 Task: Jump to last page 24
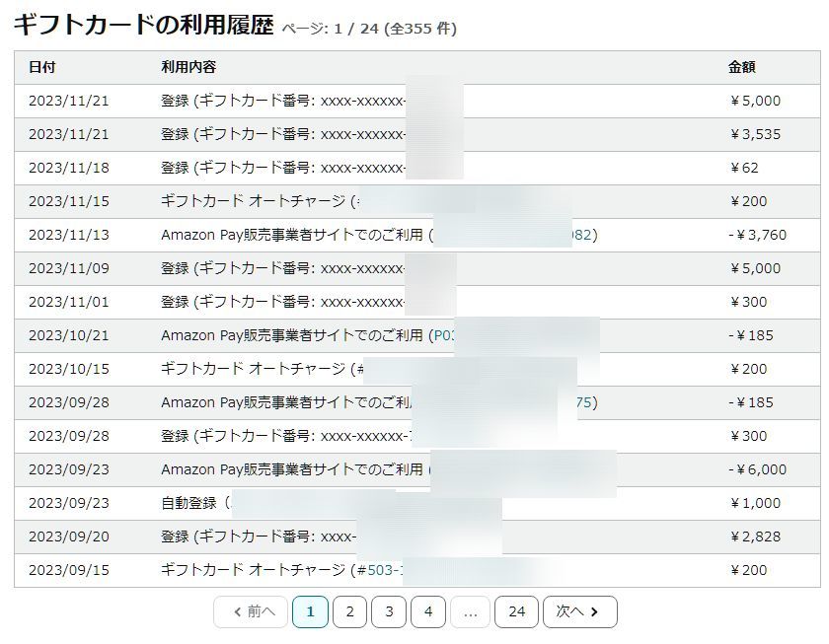[516, 611]
